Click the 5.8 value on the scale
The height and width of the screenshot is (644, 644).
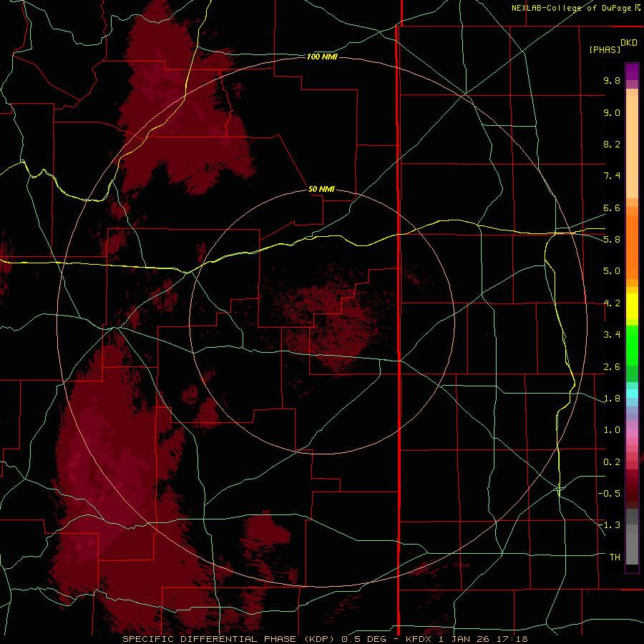(612, 240)
